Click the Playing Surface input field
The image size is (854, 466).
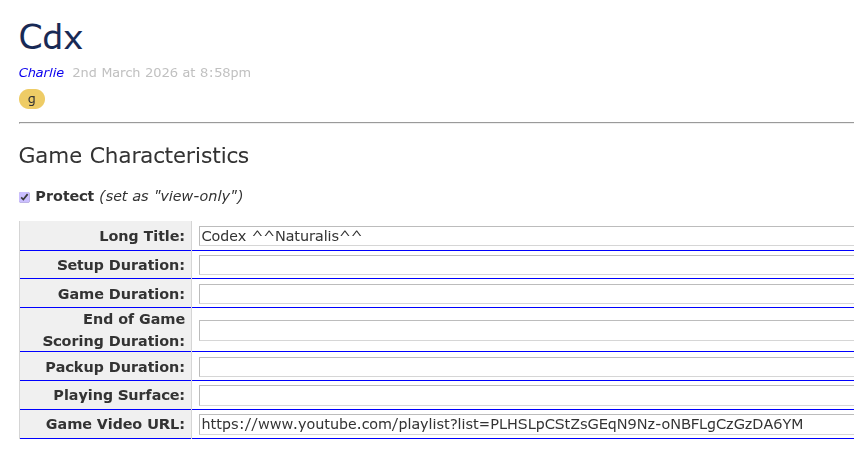coord(526,395)
